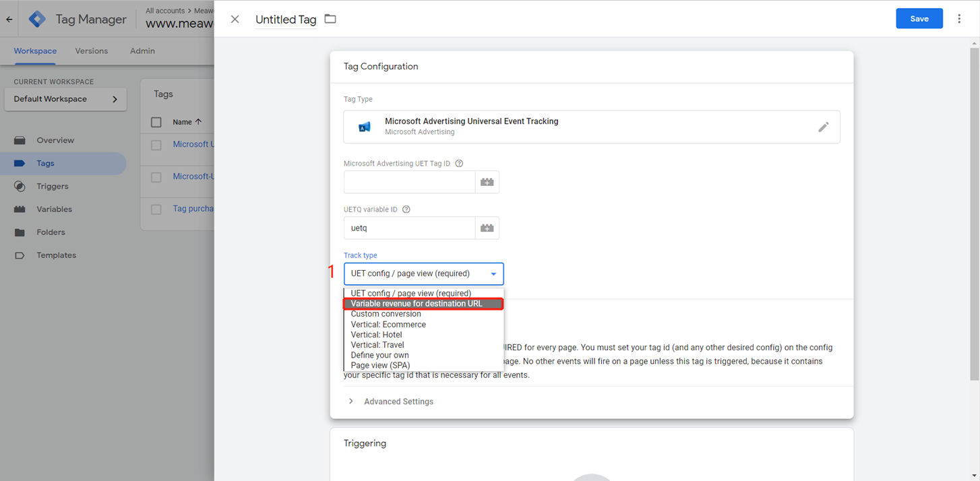The height and width of the screenshot is (481, 980).
Task: Expand the Default Workspace selector
Action: click(65, 99)
